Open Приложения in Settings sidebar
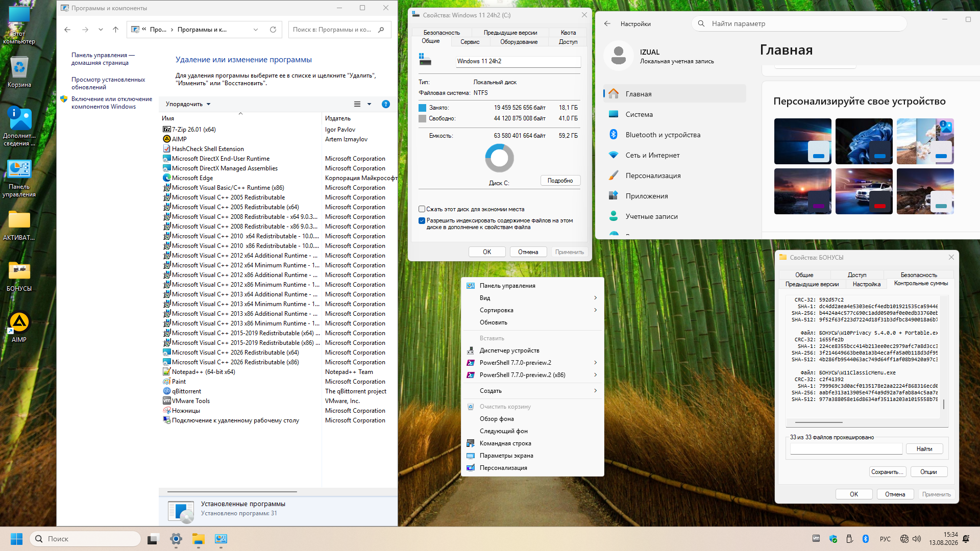Image resolution: width=980 pixels, height=551 pixels. tap(675, 196)
